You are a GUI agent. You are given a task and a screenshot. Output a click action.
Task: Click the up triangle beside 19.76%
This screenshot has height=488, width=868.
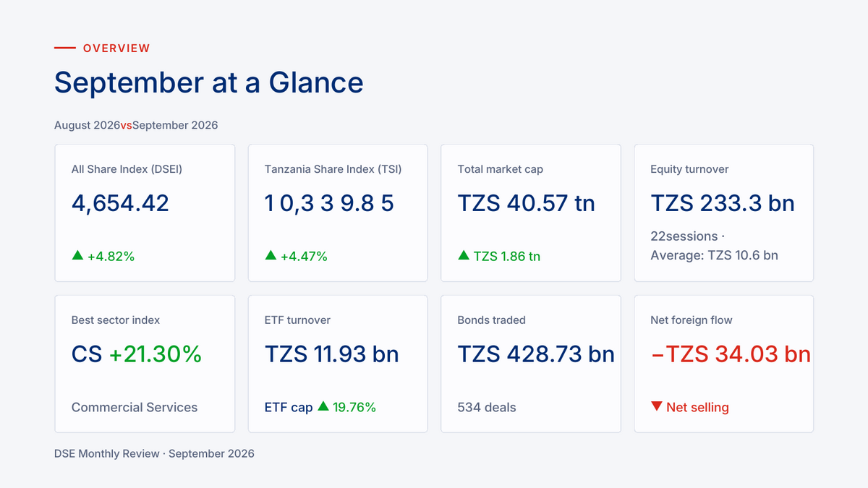coord(323,406)
